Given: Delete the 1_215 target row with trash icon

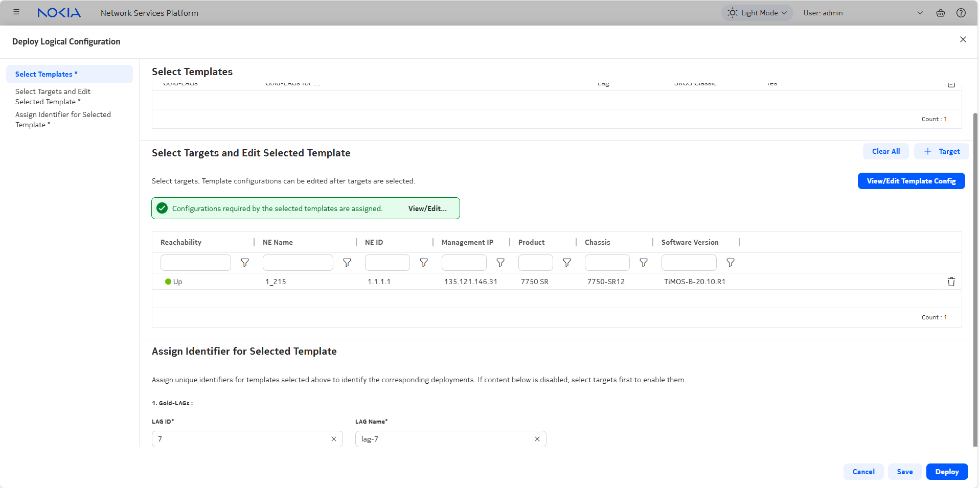Looking at the screenshot, I should click(x=951, y=282).
